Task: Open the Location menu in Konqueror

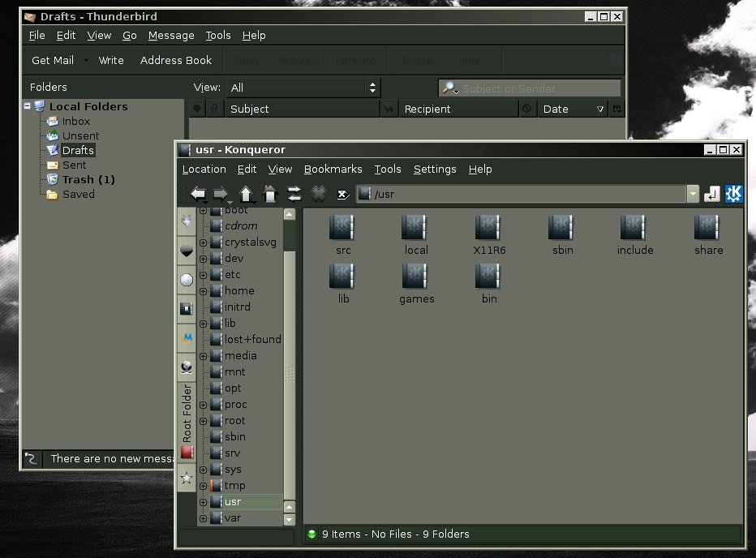Action: (x=204, y=170)
